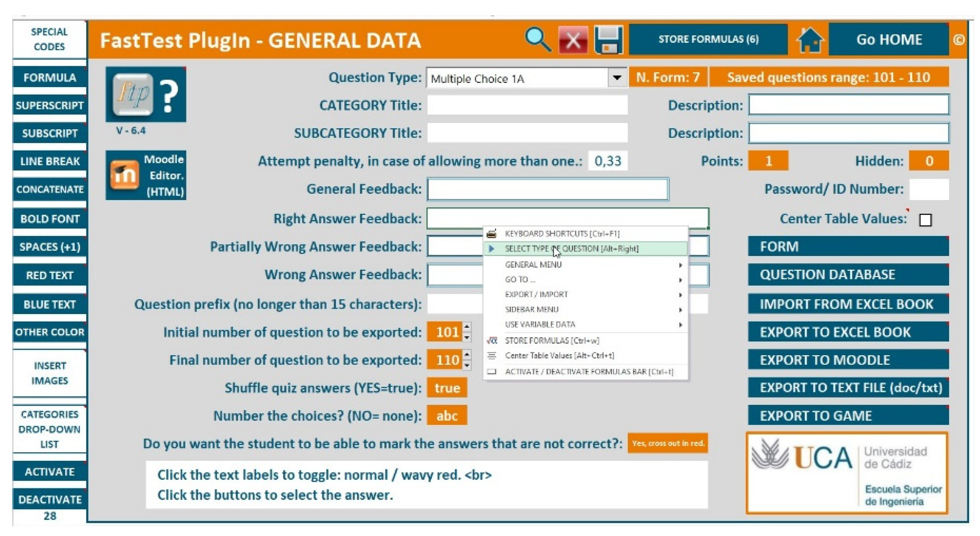
Task: Click the UCA Universidad de Cádiz logo
Action: (x=847, y=473)
